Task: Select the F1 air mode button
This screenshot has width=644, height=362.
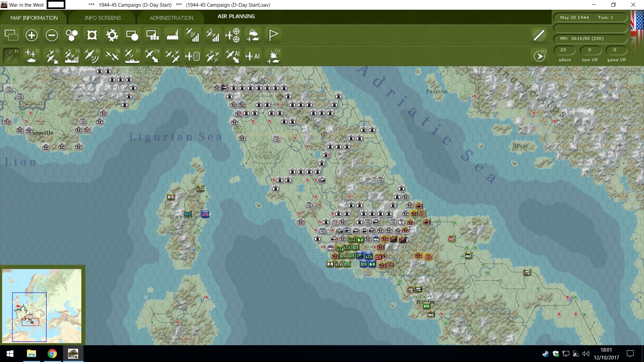Action: 11,56
